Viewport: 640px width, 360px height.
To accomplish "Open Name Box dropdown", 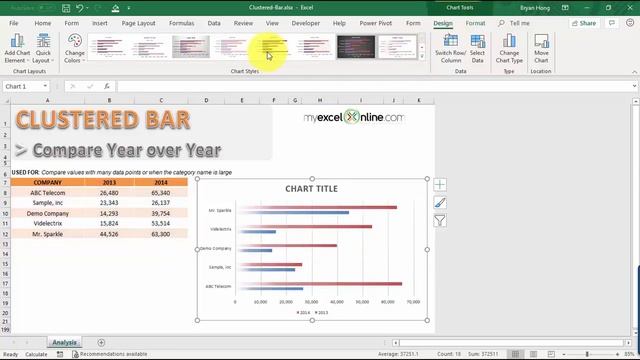I will point(45,86).
